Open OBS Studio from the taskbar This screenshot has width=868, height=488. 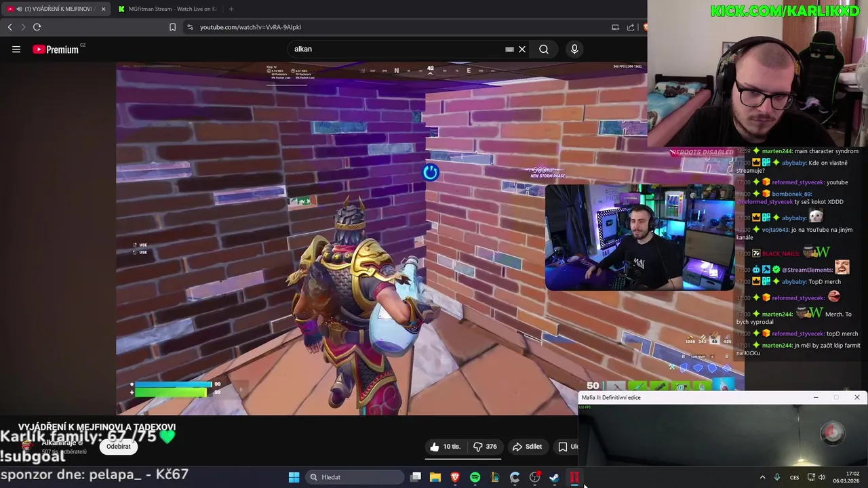534,477
